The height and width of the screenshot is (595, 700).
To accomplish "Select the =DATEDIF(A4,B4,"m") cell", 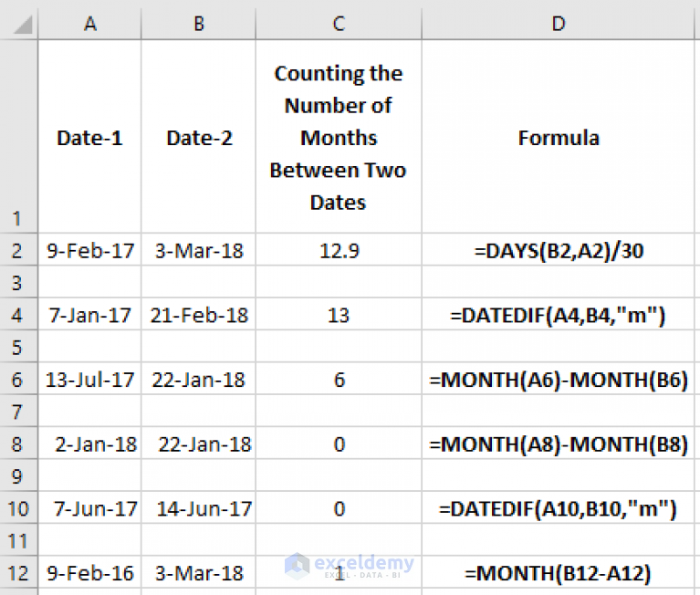I will (x=559, y=315).
